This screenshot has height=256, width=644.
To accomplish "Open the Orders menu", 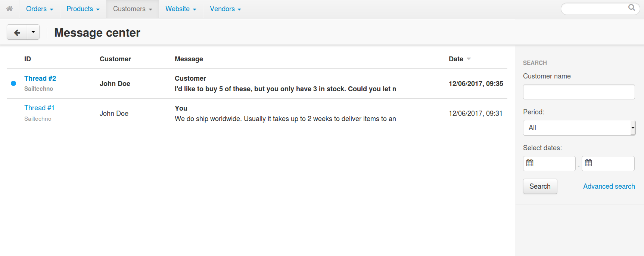I will click(40, 9).
